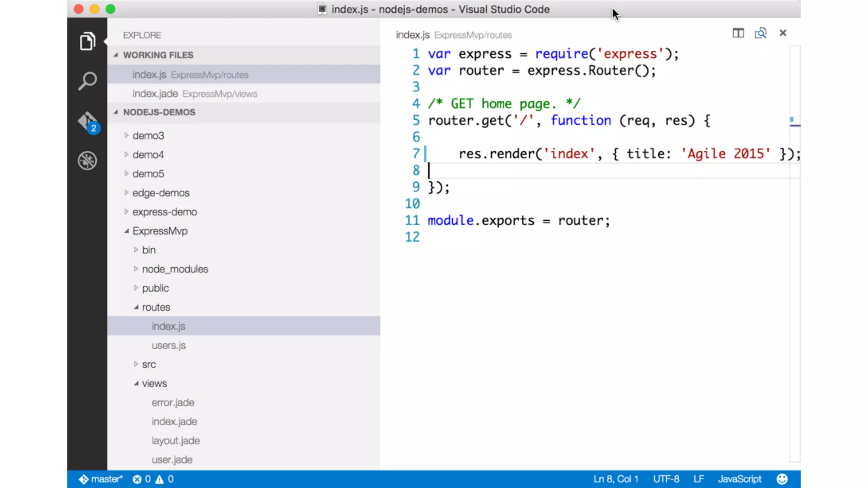Change JavaScript language mode in status bar

click(x=739, y=479)
